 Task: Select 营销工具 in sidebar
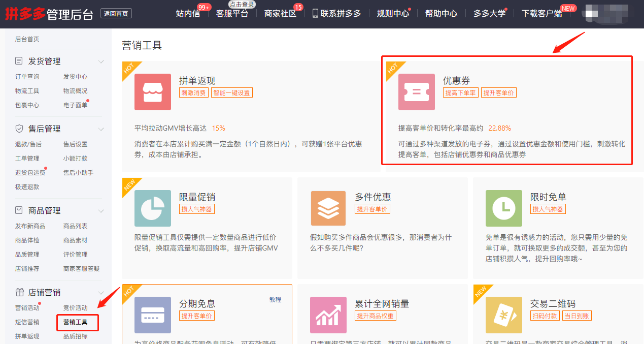click(75, 322)
